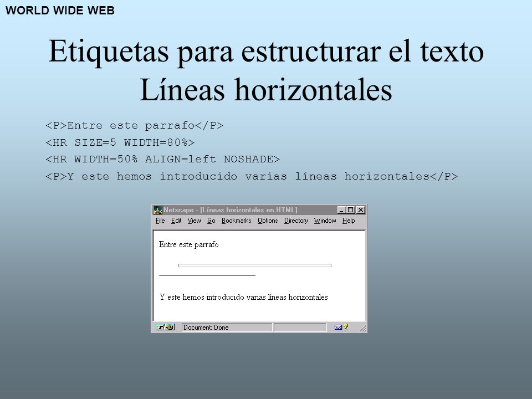The image size is (532, 399).
Task: Click the yellow question mark status bar icon
Action: point(346,327)
